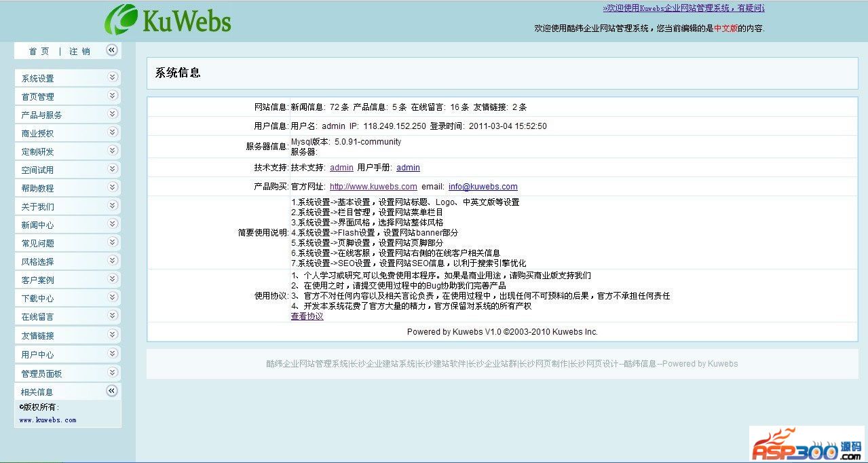Click the chevron icon beside 下载中心
The width and height of the screenshot is (868, 463).
pyautogui.click(x=113, y=297)
